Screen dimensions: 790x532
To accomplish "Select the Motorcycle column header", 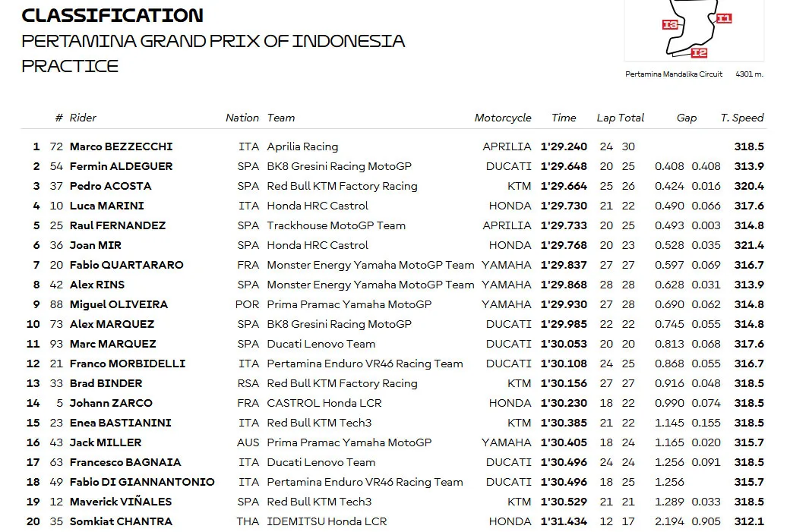I will pyautogui.click(x=503, y=118).
